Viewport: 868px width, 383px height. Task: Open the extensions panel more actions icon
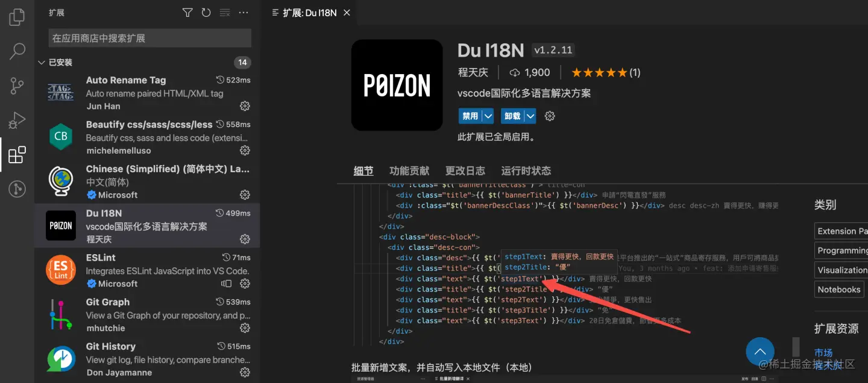tap(243, 12)
